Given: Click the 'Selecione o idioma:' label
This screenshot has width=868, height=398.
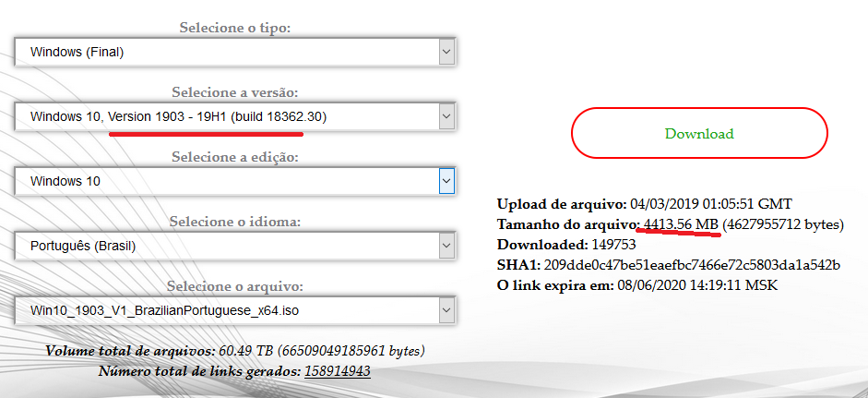Looking at the screenshot, I should pyautogui.click(x=234, y=222).
